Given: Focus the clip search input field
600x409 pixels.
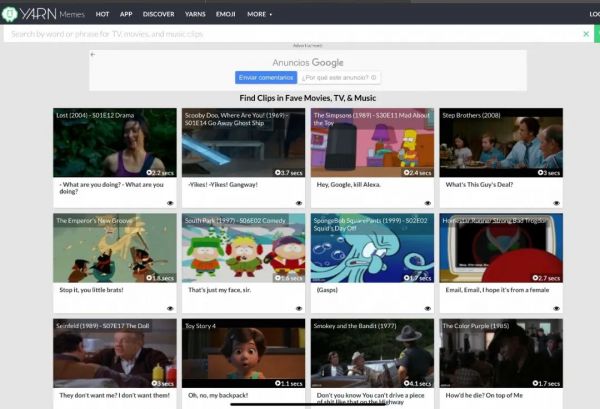Looking at the screenshot, I should pyautogui.click(x=295, y=34).
